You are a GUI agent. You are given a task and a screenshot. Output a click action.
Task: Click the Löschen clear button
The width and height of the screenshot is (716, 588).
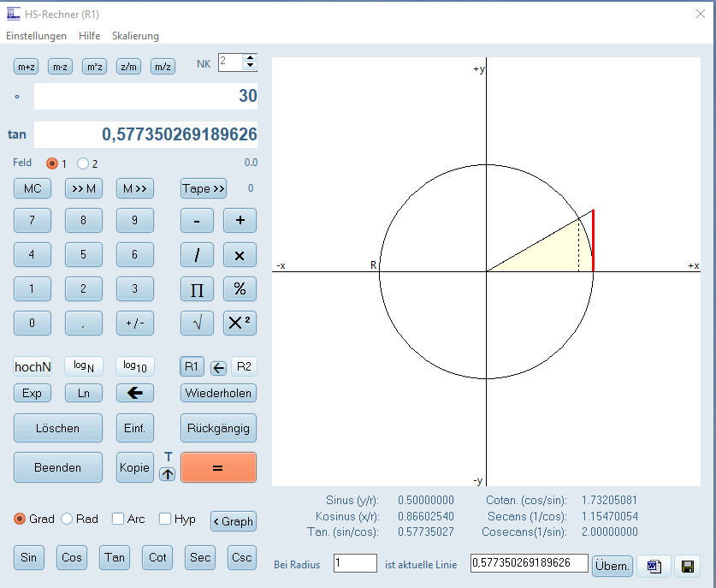pos(58,428)
